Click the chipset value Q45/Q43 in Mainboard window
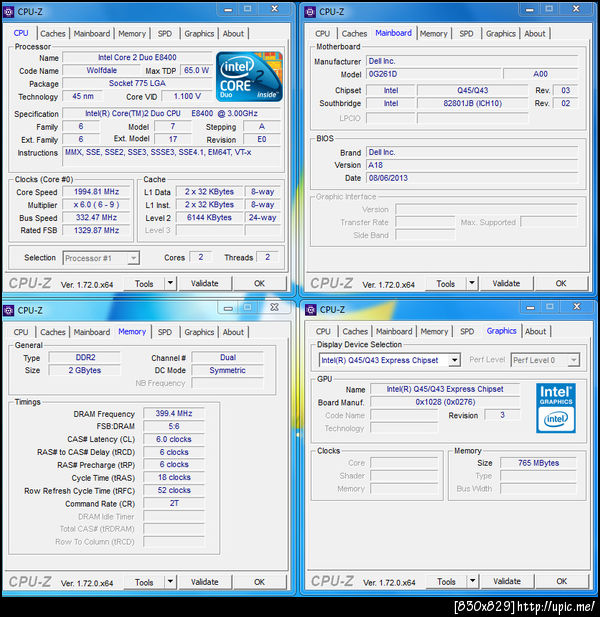The height and width of the screenshot is (617, 600). pyautogui.click(x=472, y=91)
